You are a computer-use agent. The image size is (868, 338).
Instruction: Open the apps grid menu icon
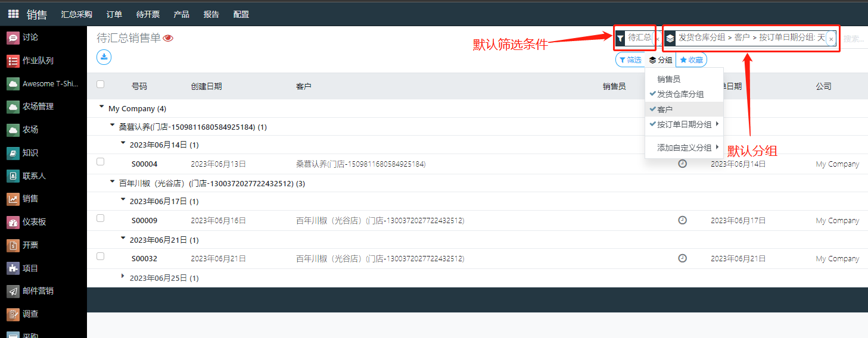click(13, 14)
